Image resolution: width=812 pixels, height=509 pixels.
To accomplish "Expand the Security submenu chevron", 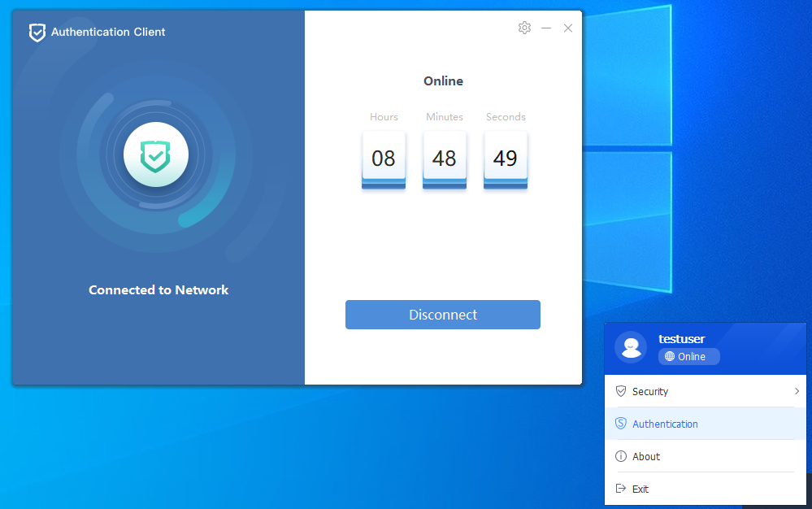I will (x=797, y=391).
